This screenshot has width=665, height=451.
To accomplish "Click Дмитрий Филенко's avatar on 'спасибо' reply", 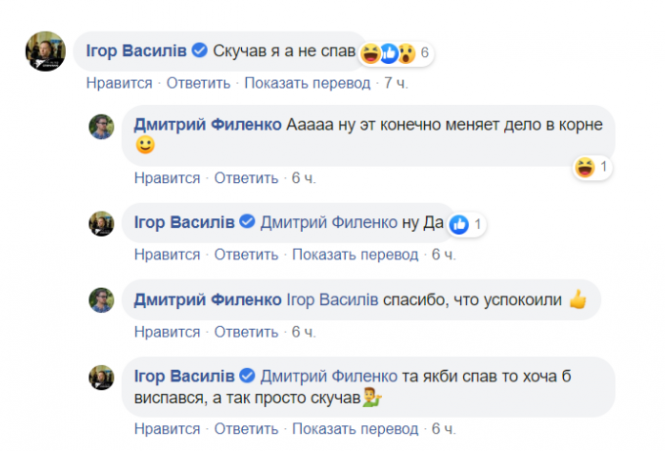I will (x=104, y=299).
